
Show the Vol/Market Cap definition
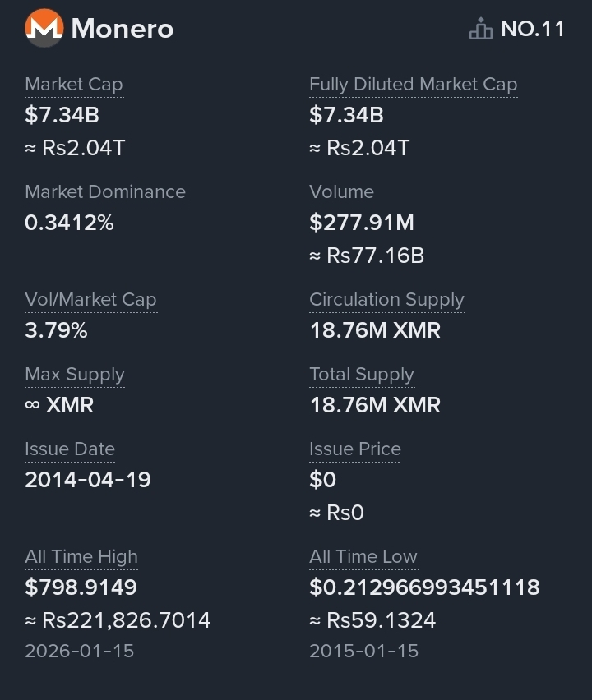click(x=90, y=300)
